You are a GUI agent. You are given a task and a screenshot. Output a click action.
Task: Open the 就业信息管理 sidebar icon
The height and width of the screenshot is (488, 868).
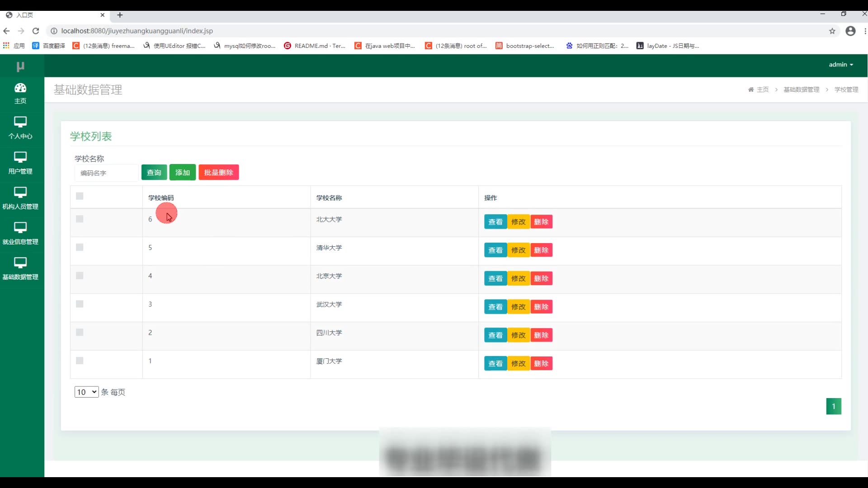(20, 228)
